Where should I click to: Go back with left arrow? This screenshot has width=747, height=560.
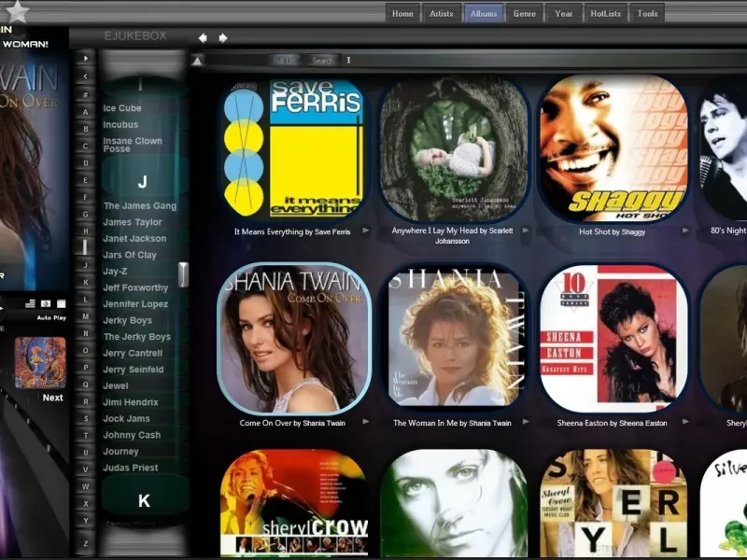[203, 38]
